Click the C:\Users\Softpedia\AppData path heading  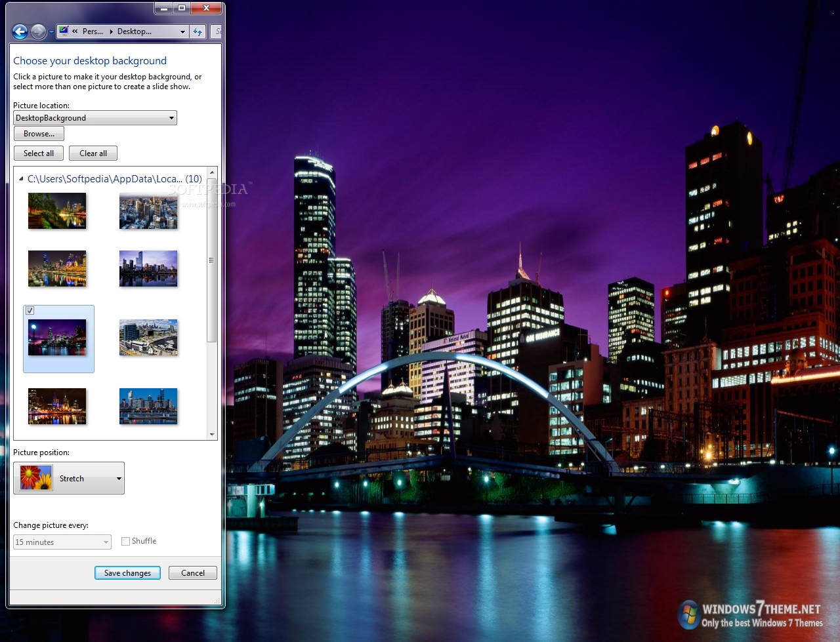tap(115, 178)
